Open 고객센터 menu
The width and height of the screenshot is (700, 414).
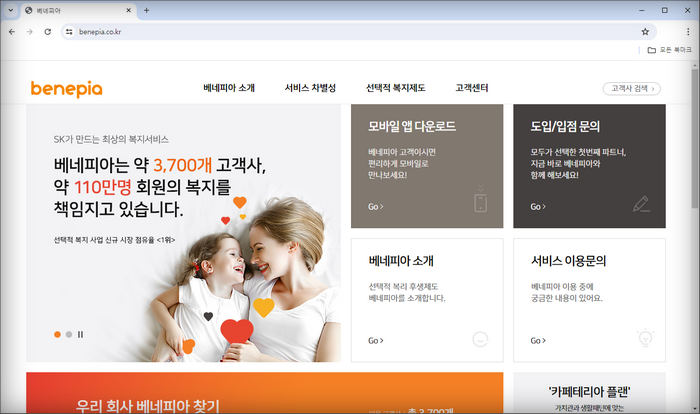click(x=472, y=88)
